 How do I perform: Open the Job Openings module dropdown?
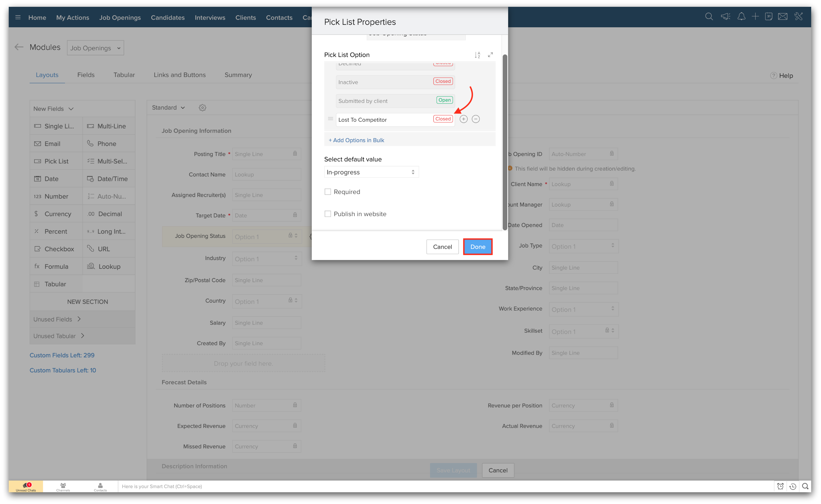(x=95, y=48)
